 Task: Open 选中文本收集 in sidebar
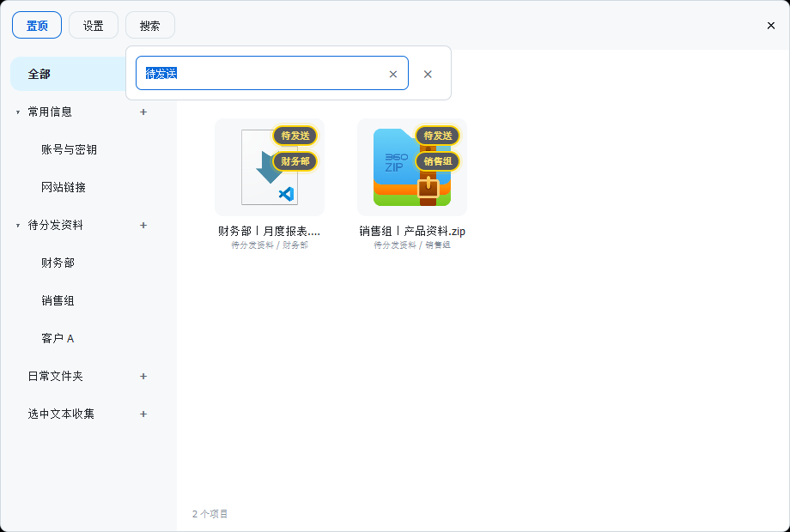[x=61, y=414]
